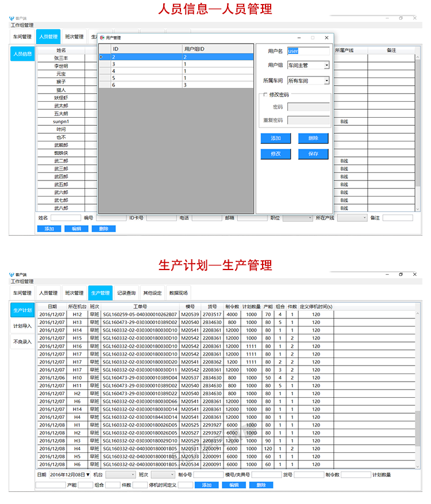This screenshot has height=504, width=431.
Task: Open the date picker showing 2016年12月08日
Action: [x=88, y=475]
